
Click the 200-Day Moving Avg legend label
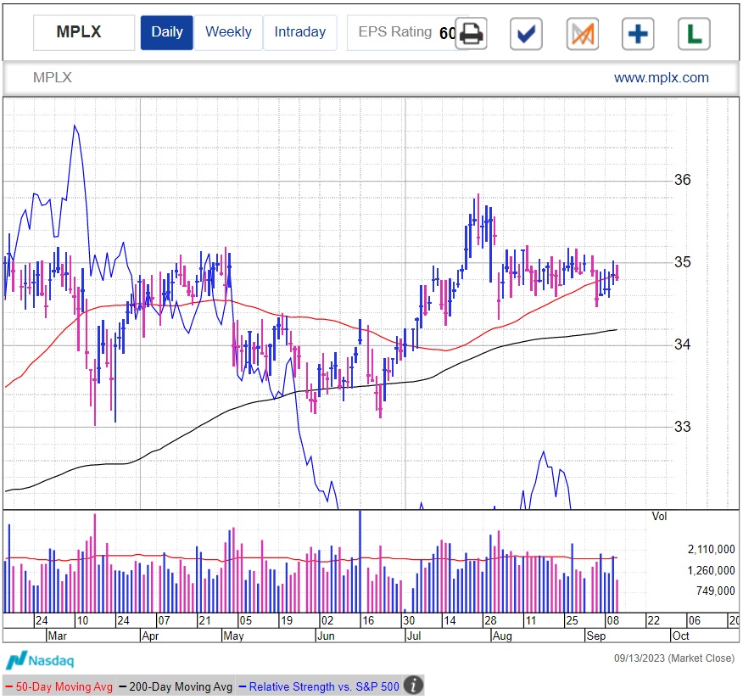click(177, 686)
